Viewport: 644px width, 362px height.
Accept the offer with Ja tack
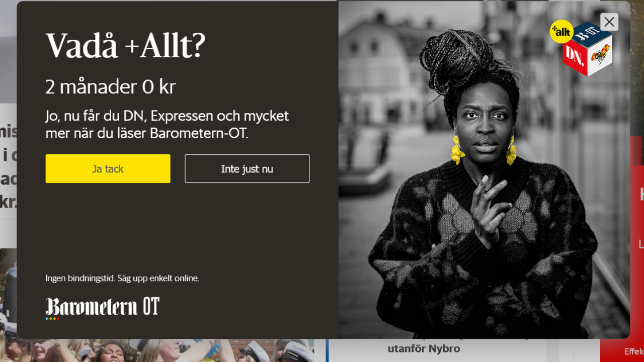108,168
